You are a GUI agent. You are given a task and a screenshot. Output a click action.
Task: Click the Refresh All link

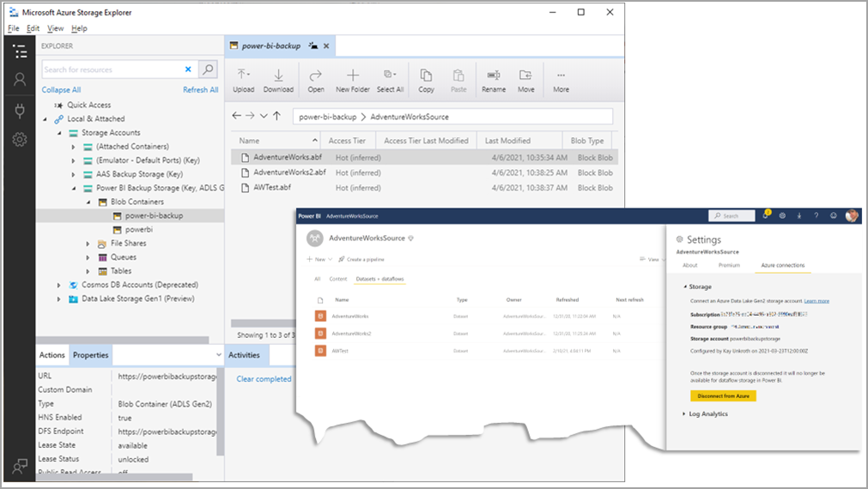pos(200,90)
